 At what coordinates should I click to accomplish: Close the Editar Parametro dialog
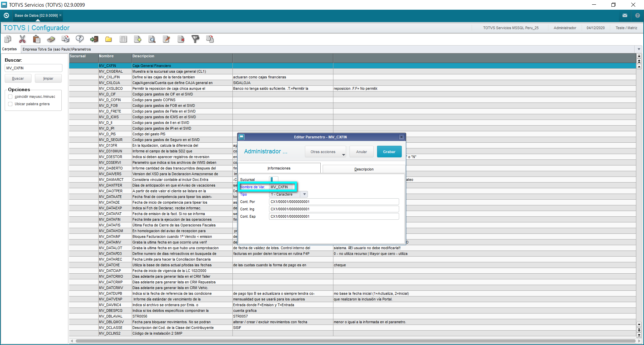click(401, 137)
